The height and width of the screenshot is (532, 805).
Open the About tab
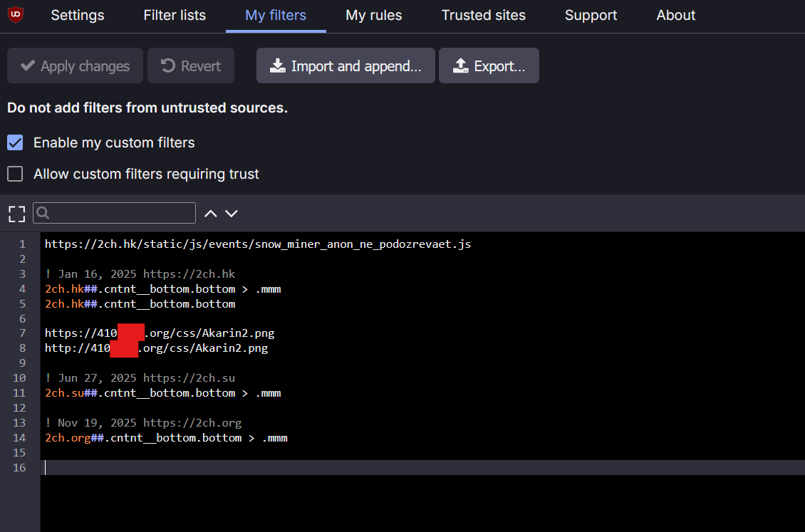point(675,16)
